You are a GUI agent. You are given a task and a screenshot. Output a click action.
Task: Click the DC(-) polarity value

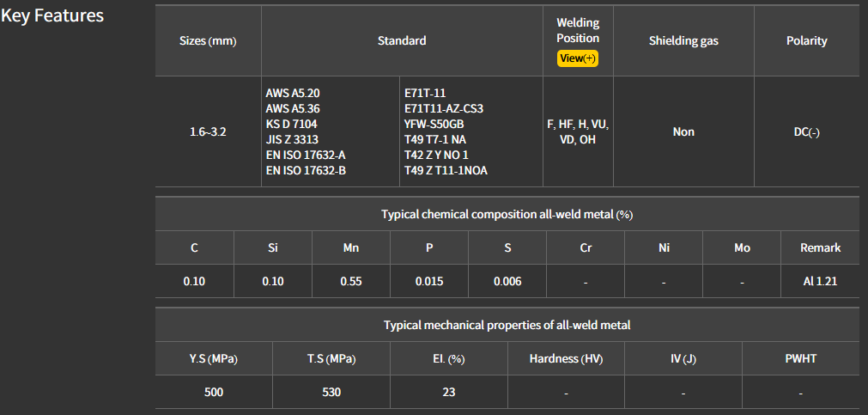click(x=806, y=132)
